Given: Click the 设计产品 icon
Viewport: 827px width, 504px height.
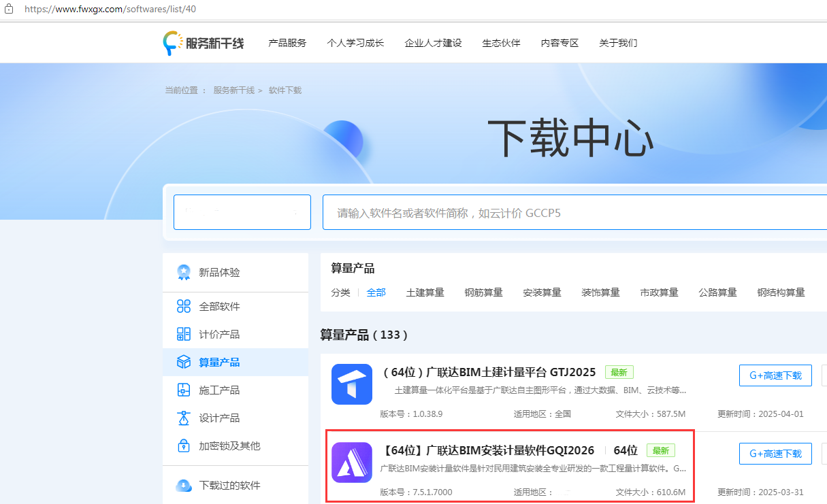Looking at the screenshot, I should coord(184,418).
